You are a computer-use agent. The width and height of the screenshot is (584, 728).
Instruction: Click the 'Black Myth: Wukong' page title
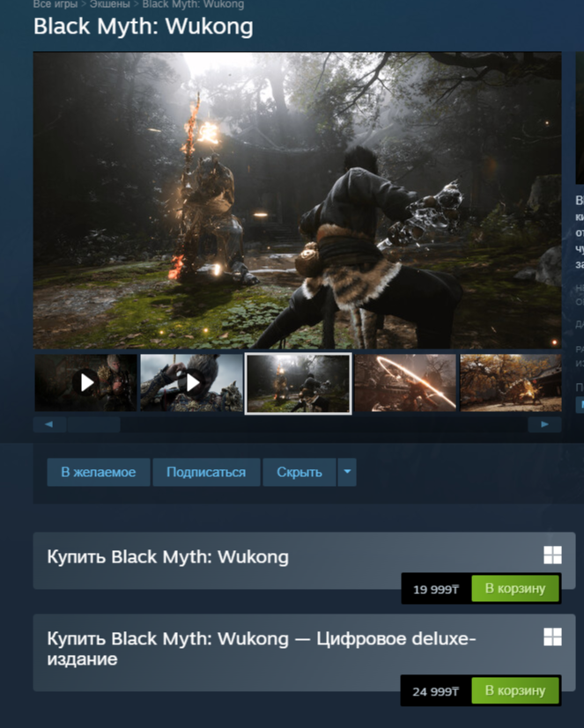[x=144, y=26]
